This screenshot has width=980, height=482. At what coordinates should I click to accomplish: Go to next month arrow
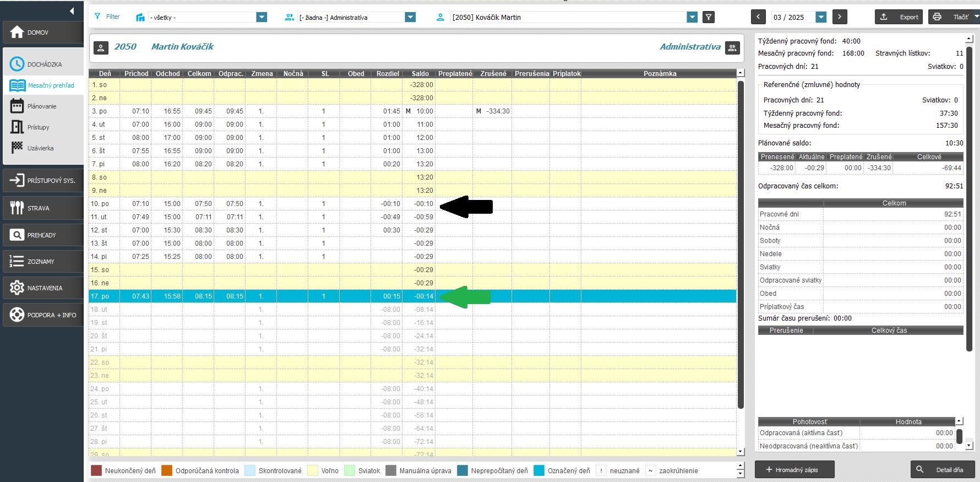coord(840,17)
